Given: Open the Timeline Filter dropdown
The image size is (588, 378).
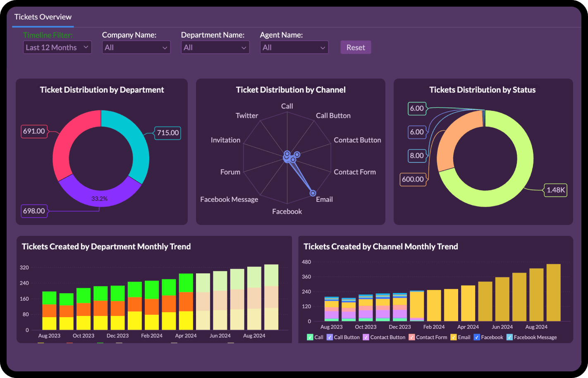Looking at the screenshot, I should pos(57,48).
